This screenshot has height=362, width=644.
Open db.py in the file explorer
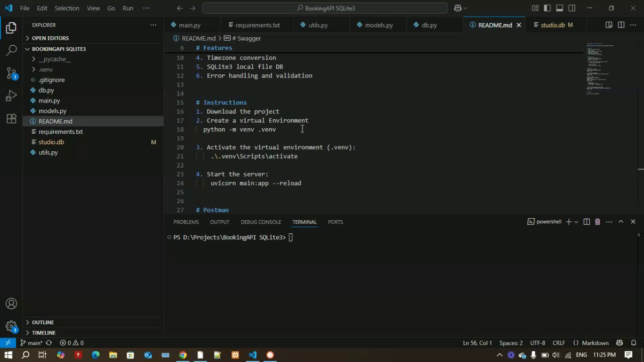(x=93, y=90)
